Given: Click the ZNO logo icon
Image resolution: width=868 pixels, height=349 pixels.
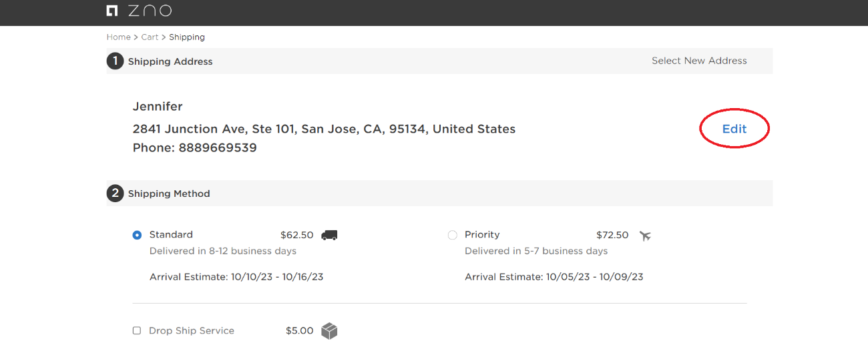Looking at the screenshot, I should (112, 11).
